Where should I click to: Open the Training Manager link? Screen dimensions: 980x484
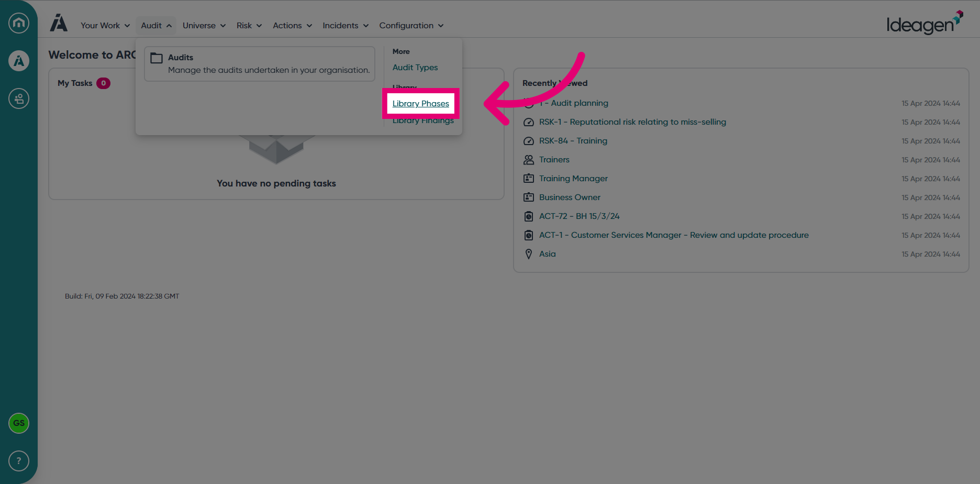pos(573,179)
